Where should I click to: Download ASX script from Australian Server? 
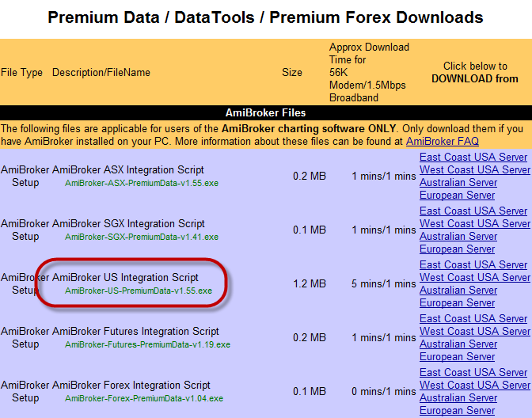click(x=458, y=183)
